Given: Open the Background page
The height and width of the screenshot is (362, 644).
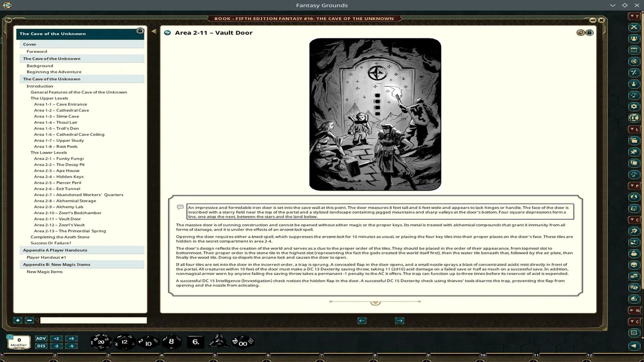Looking at the screenshot, I should point(40,66).
